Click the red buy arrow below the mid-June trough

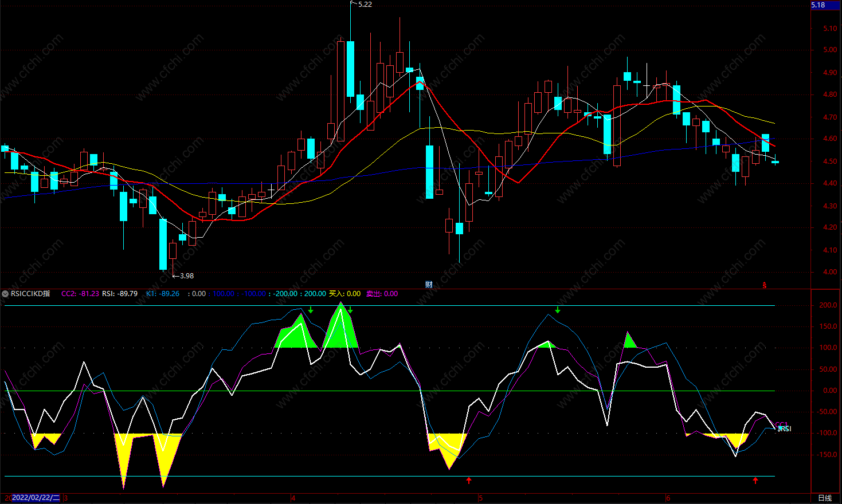point(755,481)
